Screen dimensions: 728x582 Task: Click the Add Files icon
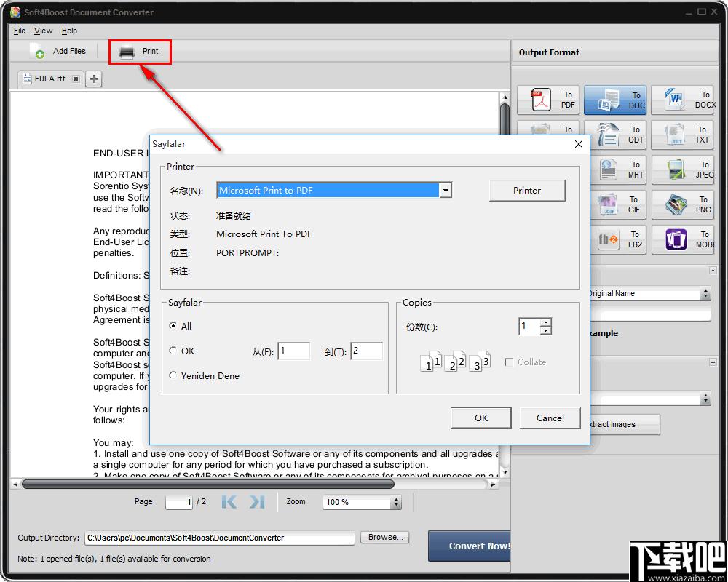37,51
